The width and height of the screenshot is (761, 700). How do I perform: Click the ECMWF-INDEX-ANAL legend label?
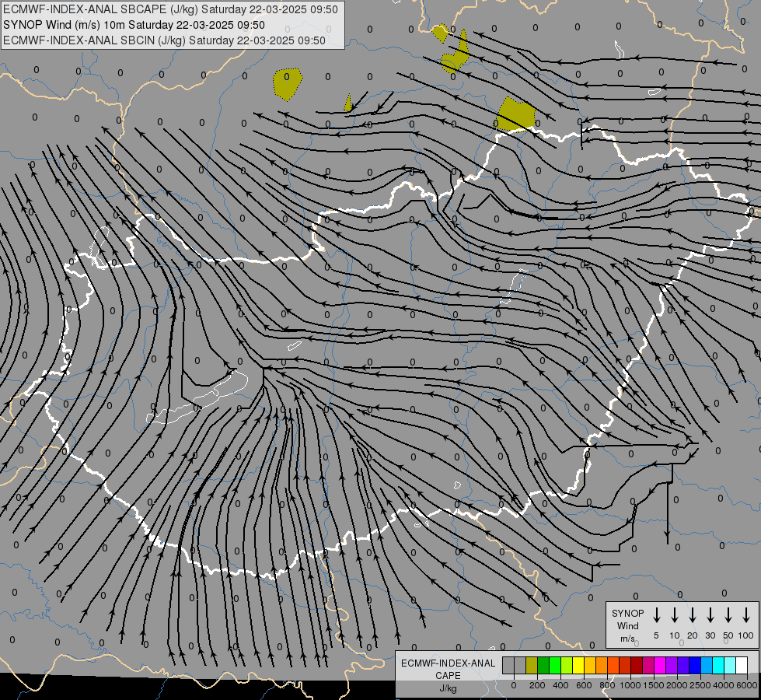click(448, 663)
